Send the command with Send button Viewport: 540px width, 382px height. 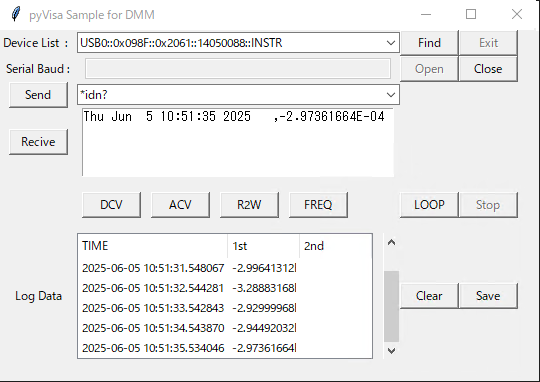(38, 95)
